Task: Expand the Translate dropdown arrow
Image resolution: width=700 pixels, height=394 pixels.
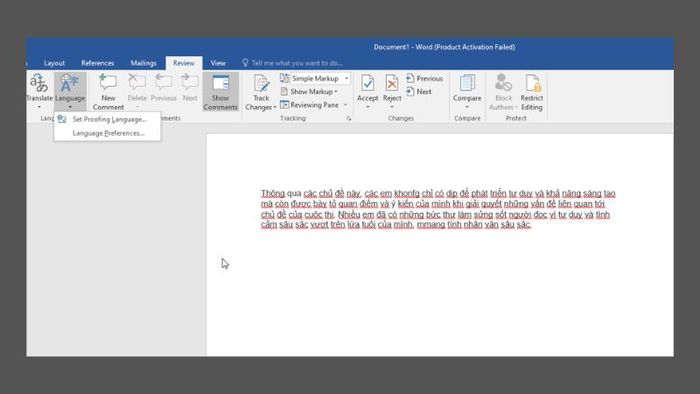Action: point(39,107)
